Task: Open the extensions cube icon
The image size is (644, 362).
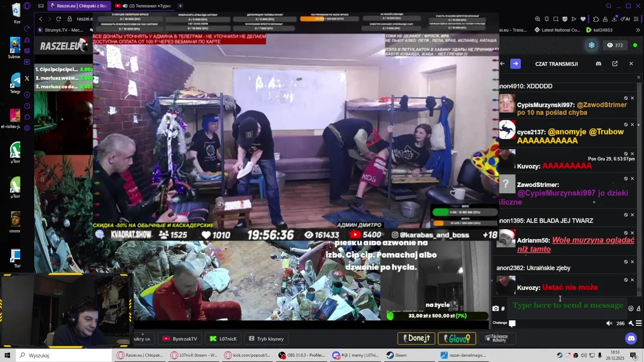Action: 596,19
